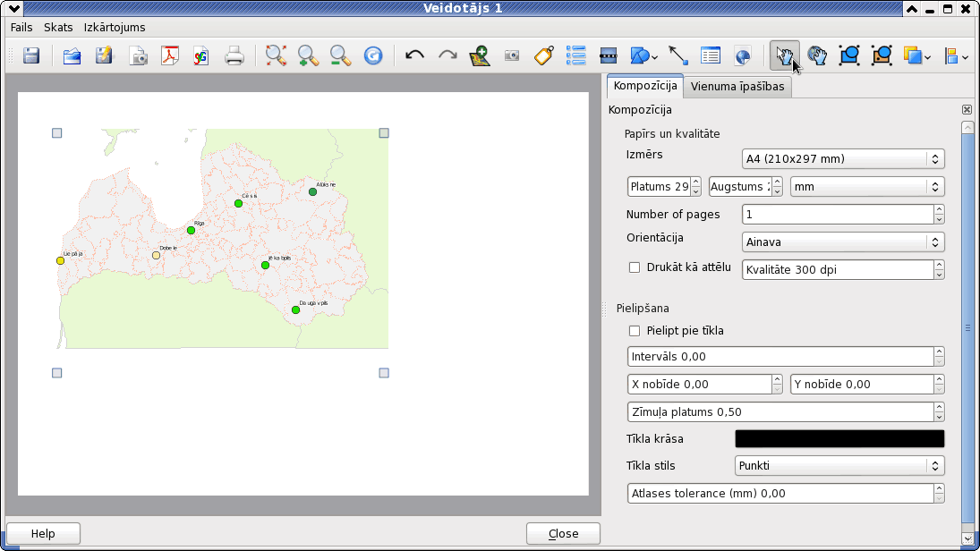Image resolution: width=980 pixels, height=551 pixels.
Task: Click the Rīga point on the map
Action: coord(192,231)
